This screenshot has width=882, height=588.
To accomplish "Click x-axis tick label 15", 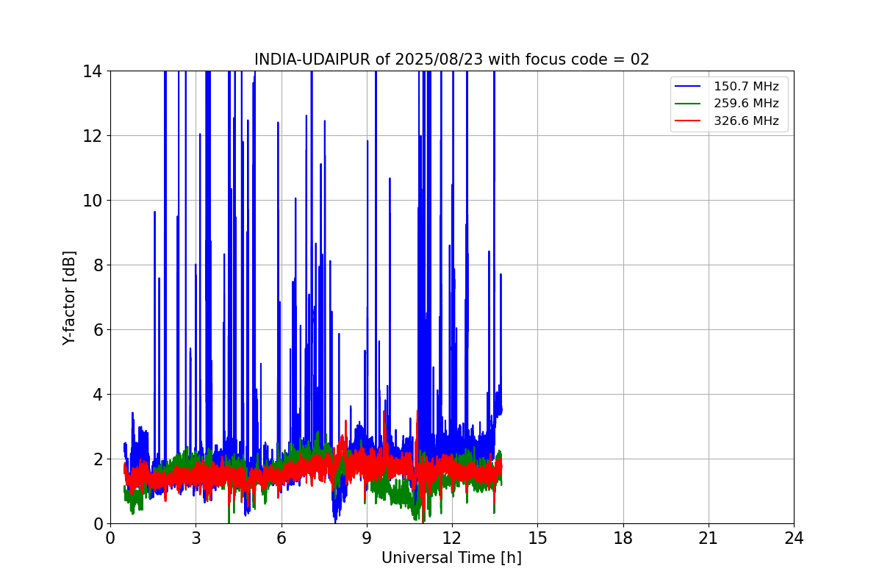I will pyautogui.click(x=537, y=538).
